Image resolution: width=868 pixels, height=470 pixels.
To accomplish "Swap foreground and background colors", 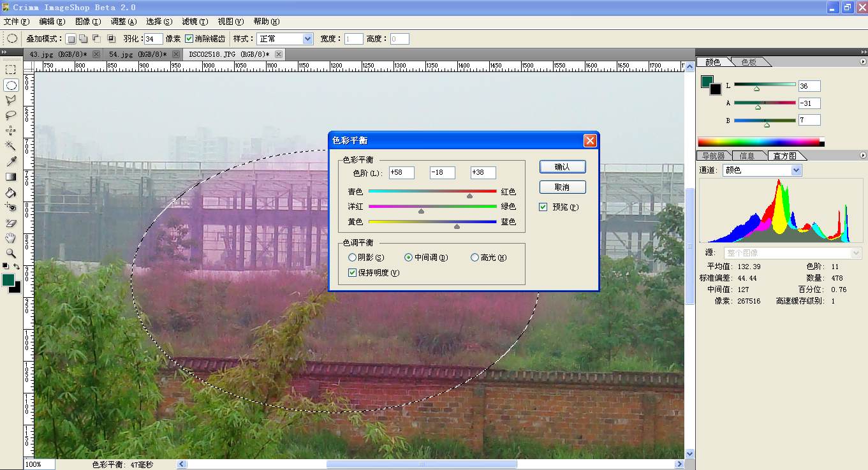I will click(x=17, y=266).
